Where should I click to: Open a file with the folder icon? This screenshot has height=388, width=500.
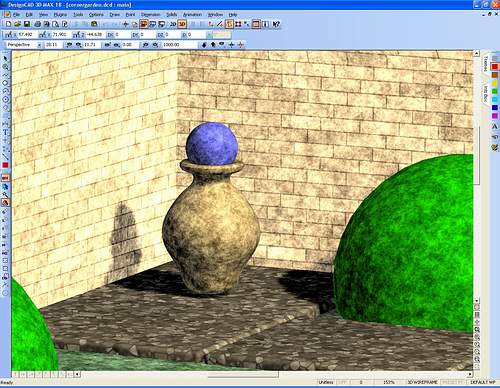tap(17, 24)
